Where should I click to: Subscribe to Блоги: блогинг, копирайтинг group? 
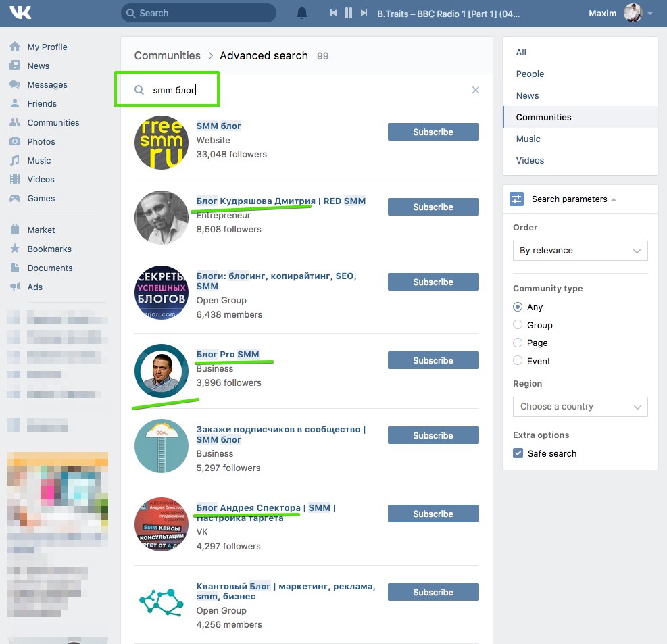[x=433, y=282]
